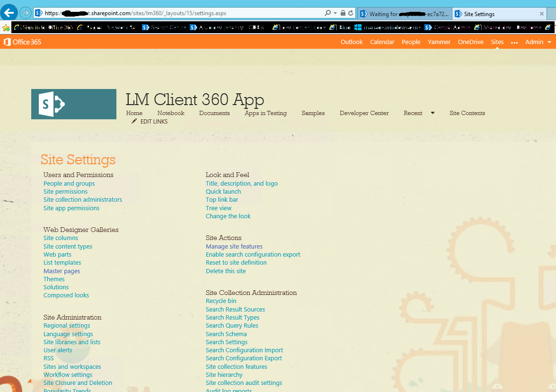Click the Delete this site link

226,271
